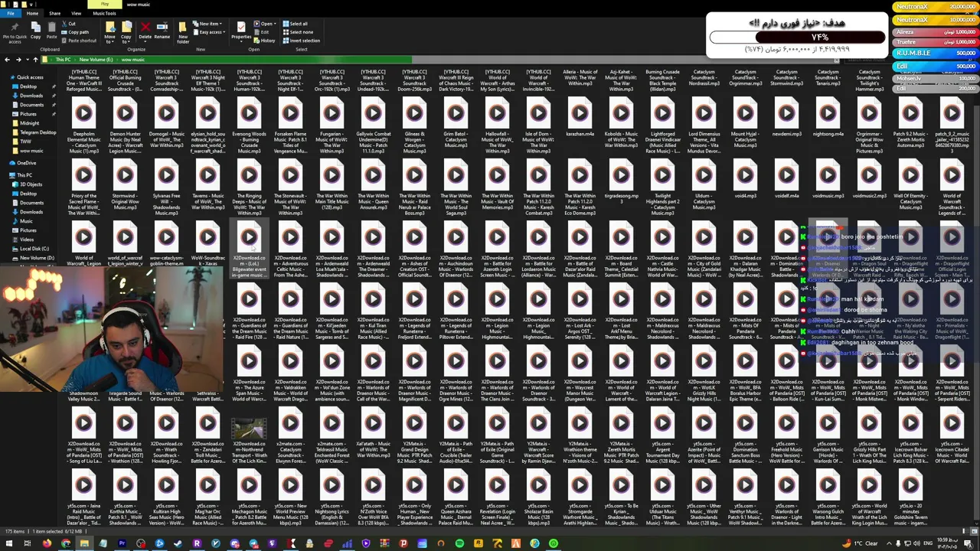
Task: Select the void4.mp3 file icon
Action: tap(745, 176)
